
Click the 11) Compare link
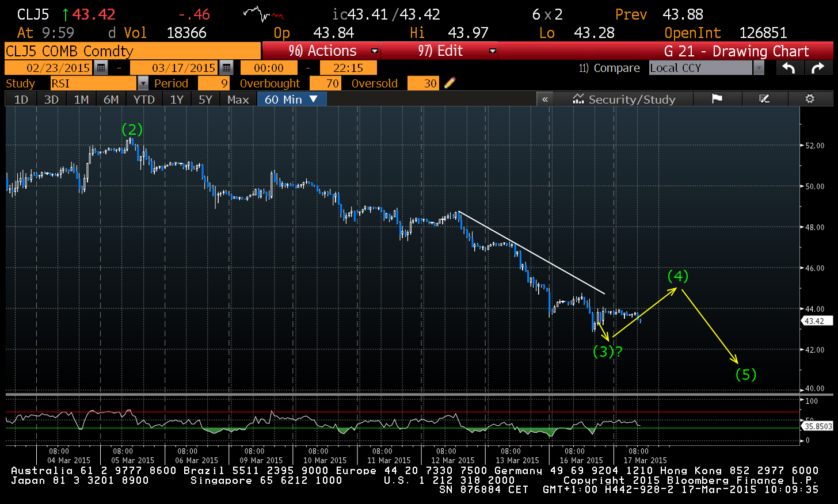pos(609,68)
